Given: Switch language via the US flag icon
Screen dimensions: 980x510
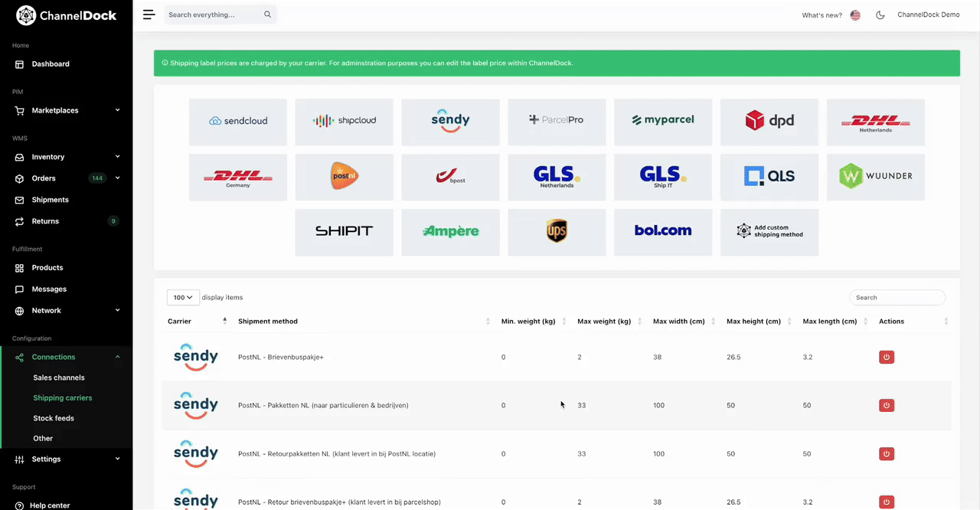Looking at the screenshot, I should tap(855, 15).
